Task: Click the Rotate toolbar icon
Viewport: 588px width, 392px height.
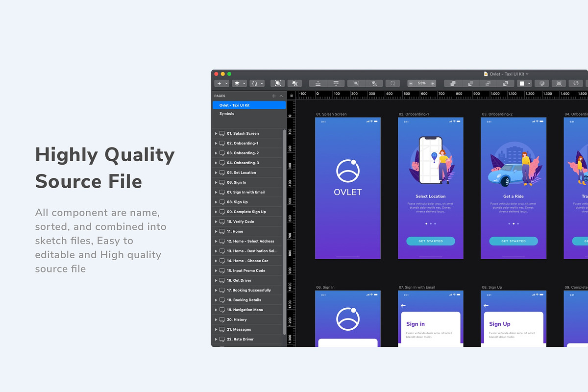Action: (392, 83)
